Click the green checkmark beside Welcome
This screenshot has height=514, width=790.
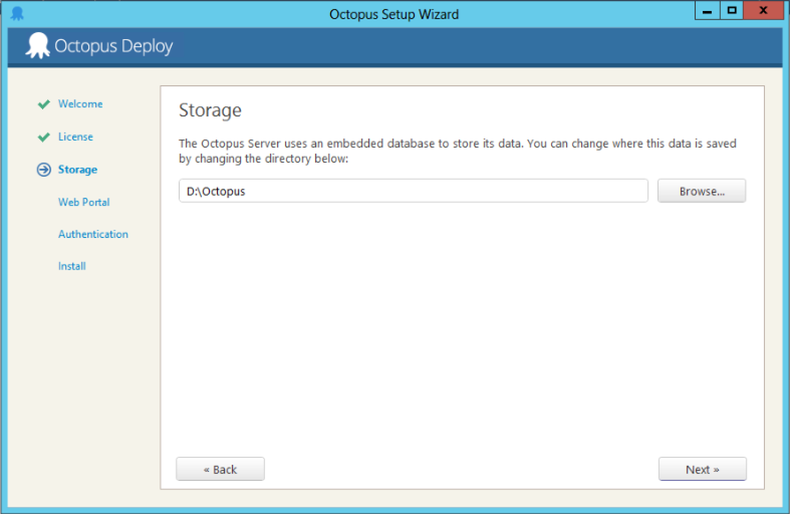pos(44,104)
